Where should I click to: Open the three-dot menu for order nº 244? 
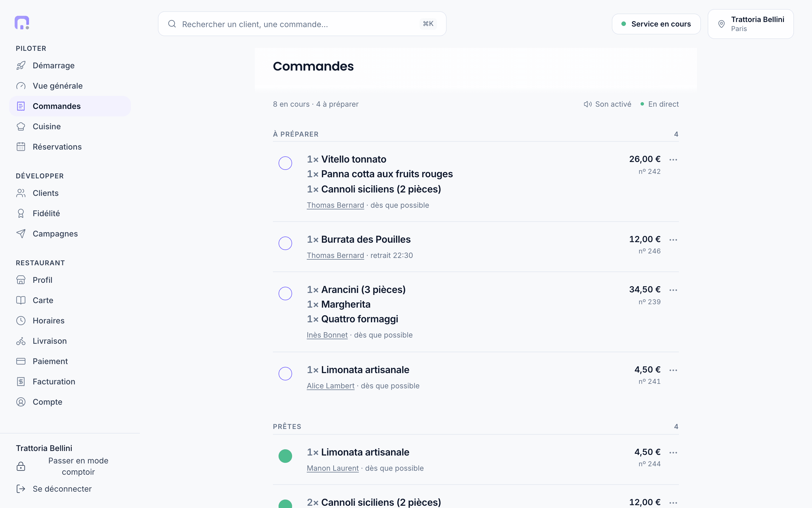coord(673,453)
